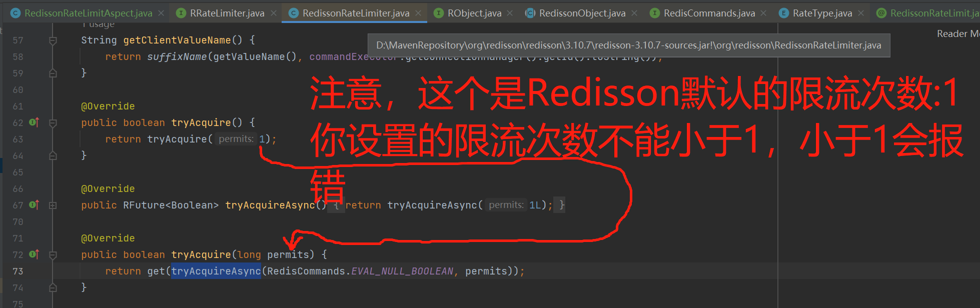Click the enum icon on RateType.java tab
The image size is (980, 308).
[784, 13]
